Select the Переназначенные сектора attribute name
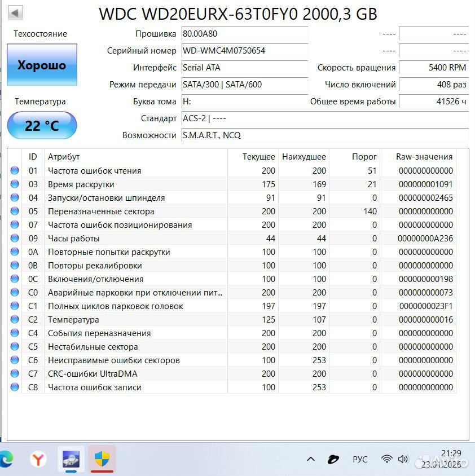Image resolution: width=475 pixels, height=476 pixels. [x=101, y=211]
